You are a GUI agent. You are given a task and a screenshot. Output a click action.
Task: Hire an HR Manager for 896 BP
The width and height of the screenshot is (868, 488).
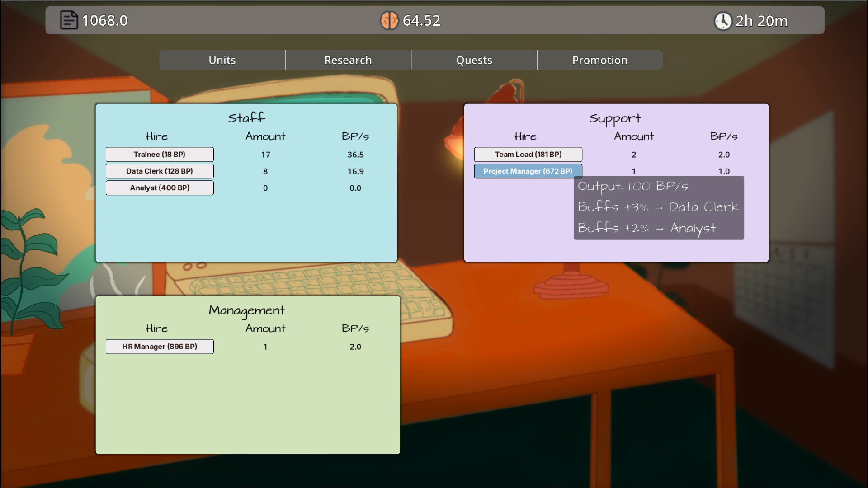click(160, 347)
